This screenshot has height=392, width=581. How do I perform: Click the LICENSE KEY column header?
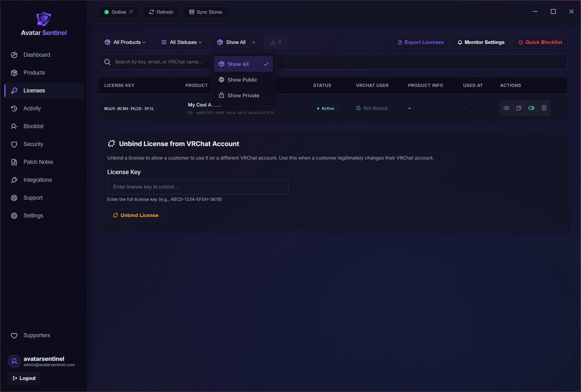pyautogui.click(x=119, y=85)
